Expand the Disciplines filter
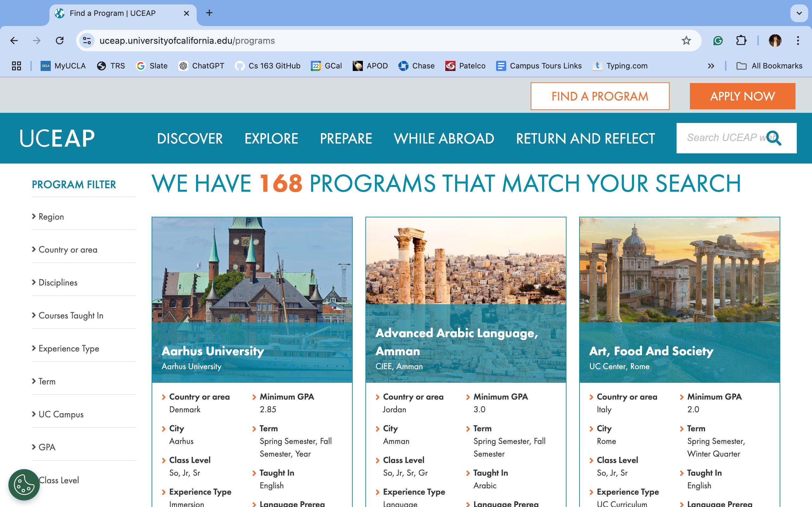 pyautogui.click(x=58, y=282)
